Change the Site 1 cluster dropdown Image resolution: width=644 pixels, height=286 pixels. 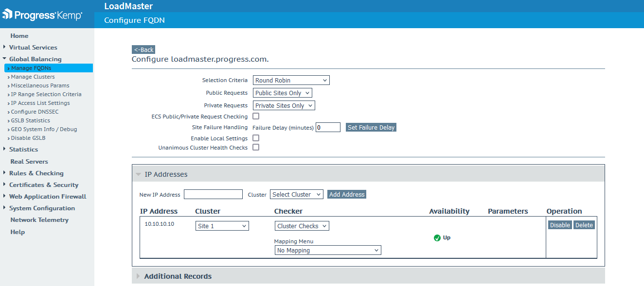pos(222,226)
